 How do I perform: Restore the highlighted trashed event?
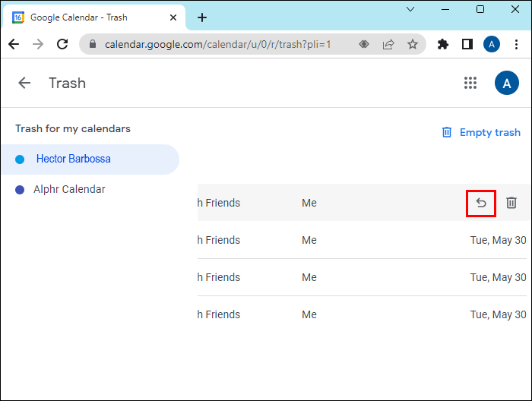pyautogui.click(x=480, y=203)
